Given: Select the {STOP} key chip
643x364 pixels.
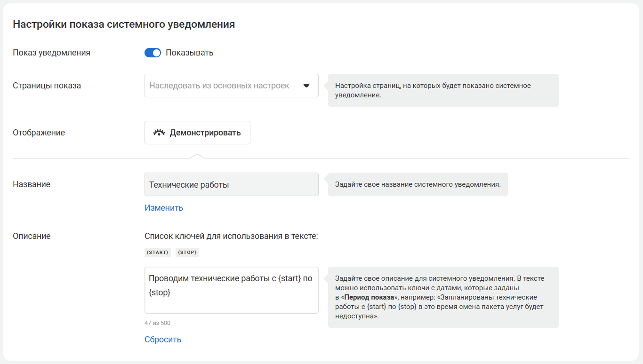Looking at the screenshot, I should click(187, 253).
